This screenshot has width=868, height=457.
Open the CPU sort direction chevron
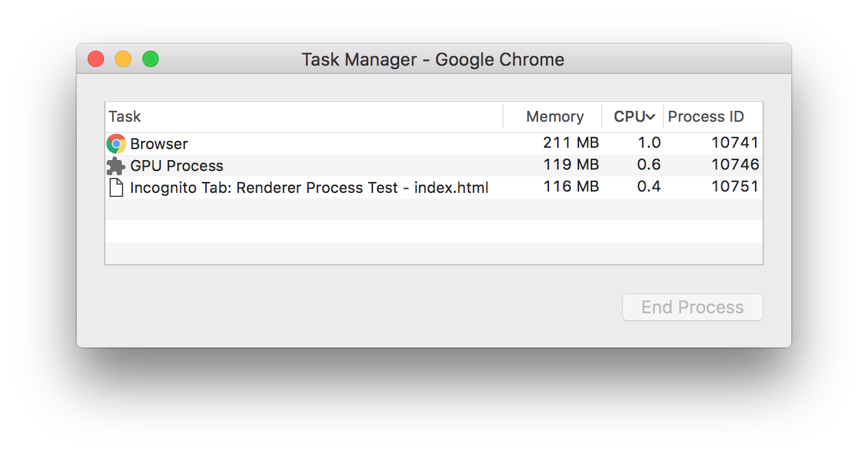pyautogui.click(x=650, y=116)
